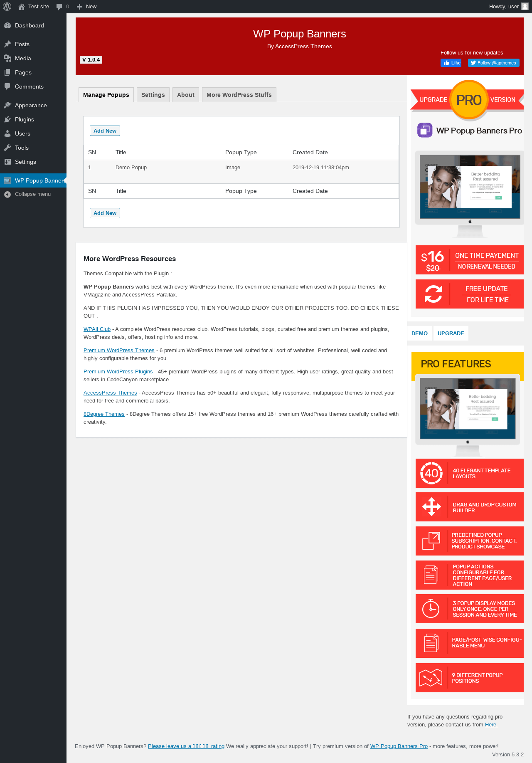Click the 2019-12-19 created date cell
Screen dimensions: 532x763
[x=321, y=168]
